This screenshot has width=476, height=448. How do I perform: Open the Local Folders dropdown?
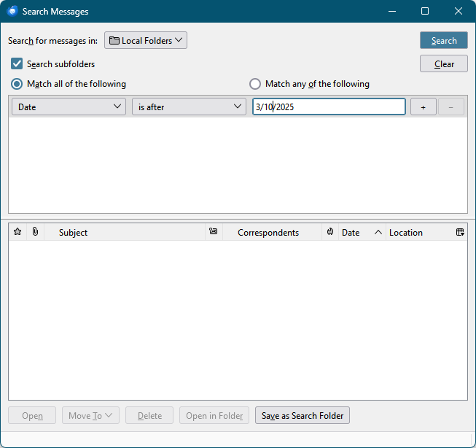[146, 40]
